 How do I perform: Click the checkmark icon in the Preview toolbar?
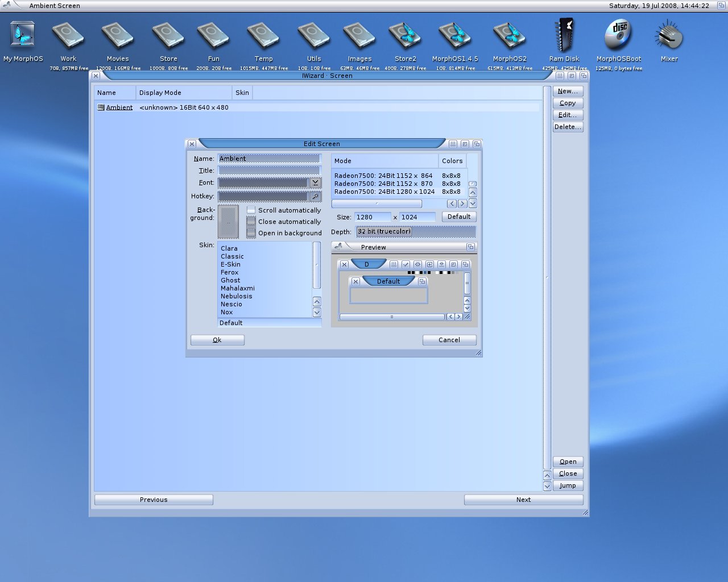(x=405, y=264)
